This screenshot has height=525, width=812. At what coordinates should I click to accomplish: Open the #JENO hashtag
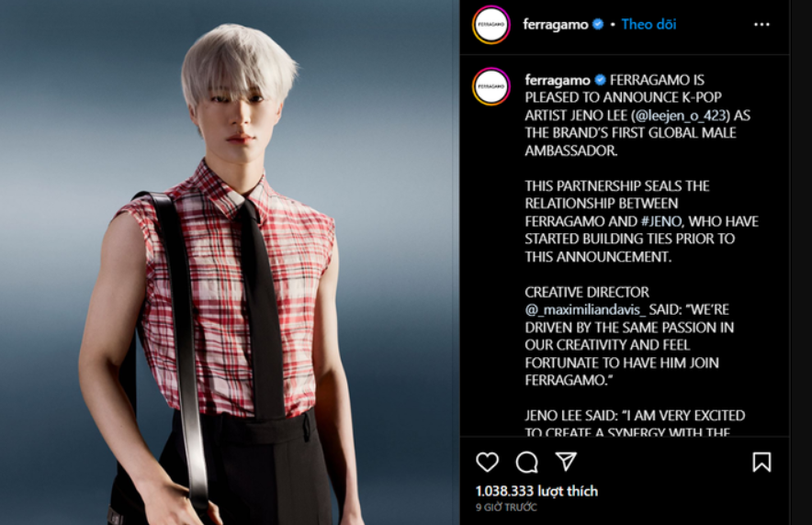[660, 221]
